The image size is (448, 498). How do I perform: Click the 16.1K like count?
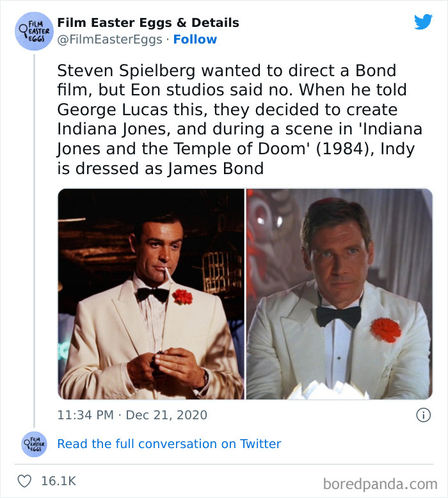[x=58, y=481]
